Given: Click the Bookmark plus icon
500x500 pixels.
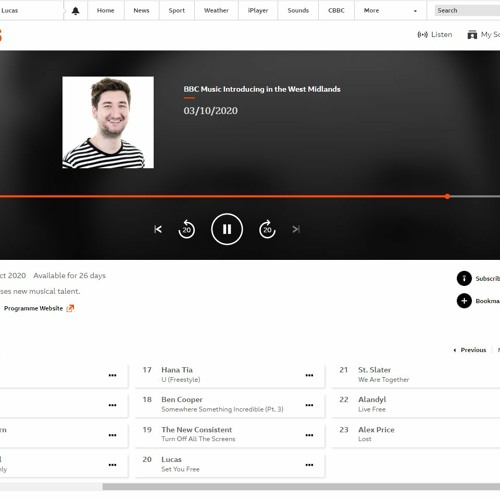Looking at the screenshot, I should coord(464,301).
